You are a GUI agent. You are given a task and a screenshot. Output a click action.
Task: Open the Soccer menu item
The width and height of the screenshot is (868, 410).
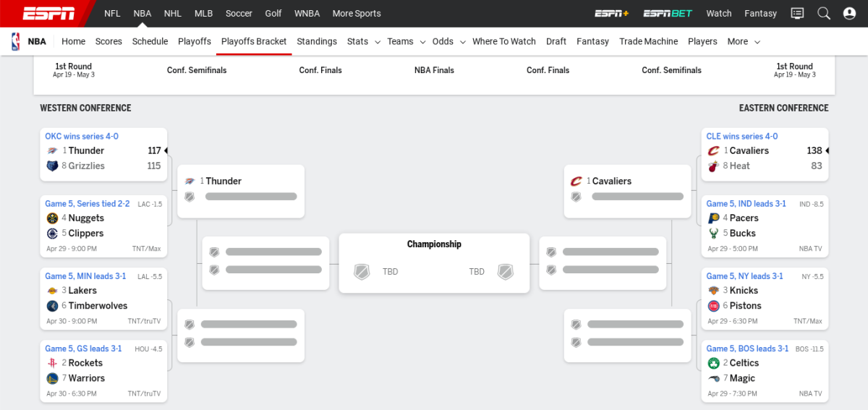click(239, 13)
